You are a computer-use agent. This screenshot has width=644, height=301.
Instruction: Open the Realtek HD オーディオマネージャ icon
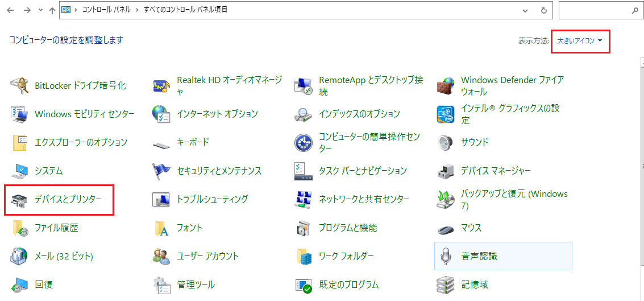point(161,85)
